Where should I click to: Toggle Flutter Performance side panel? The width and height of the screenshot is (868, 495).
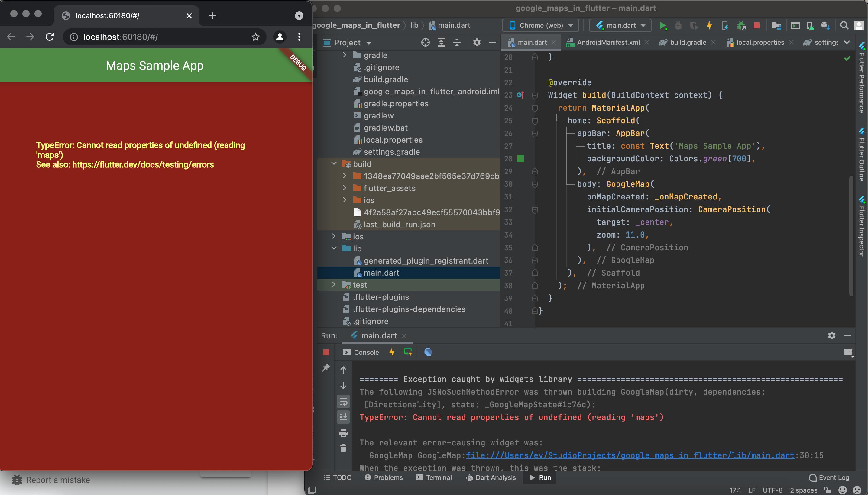pos(861,78)
